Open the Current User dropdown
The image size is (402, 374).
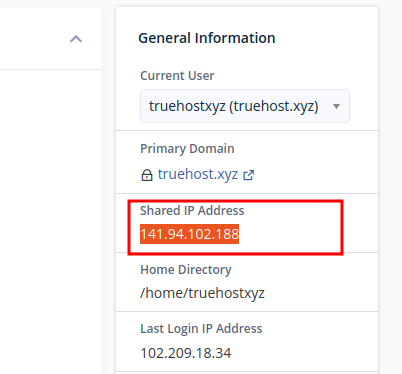pyautogui.click(x=245, y=106)
